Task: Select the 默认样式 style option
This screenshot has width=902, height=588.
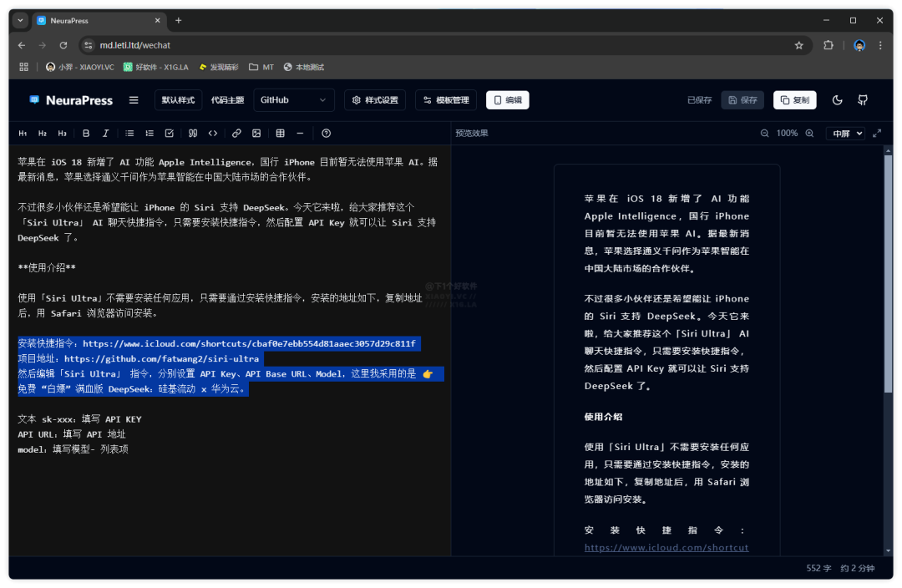Action: [x=179, y=100]
